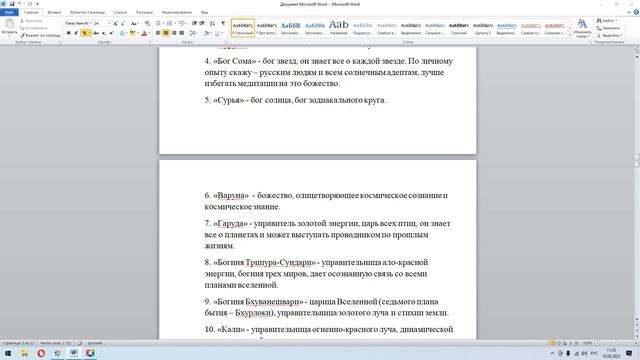Open the File (Файл) tab
640x360 pixels.
pos(9,12)
